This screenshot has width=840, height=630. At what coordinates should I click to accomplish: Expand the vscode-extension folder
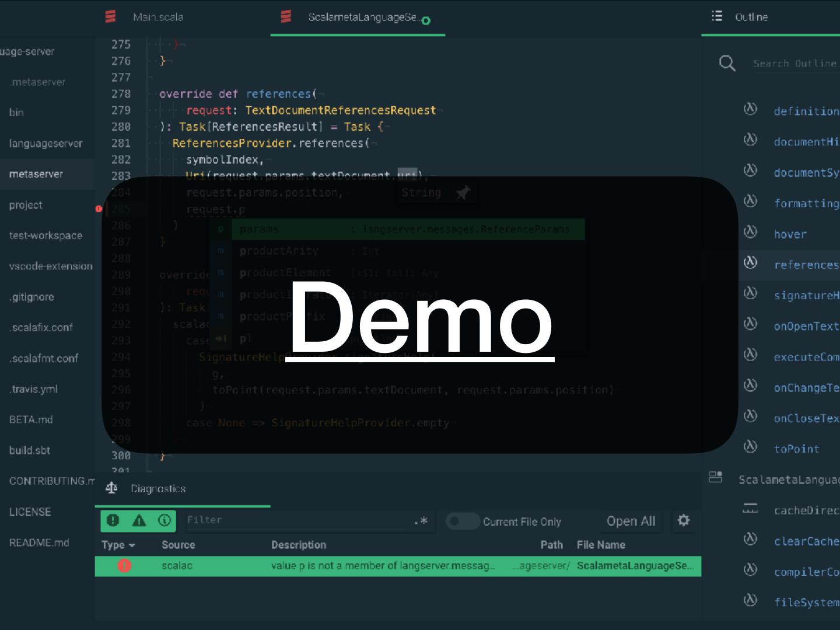click(x=51, y=266)
